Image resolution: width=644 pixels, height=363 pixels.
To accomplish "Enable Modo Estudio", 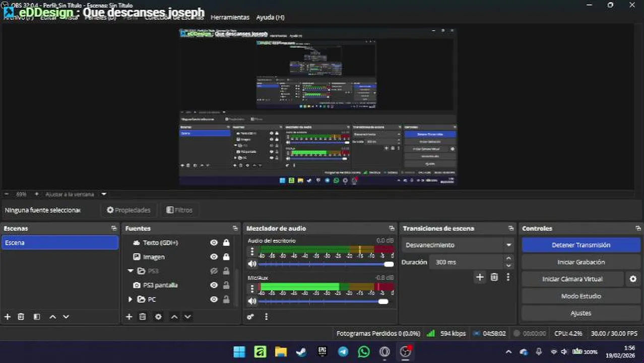I will pyautogui.click(x=581, y=296).
